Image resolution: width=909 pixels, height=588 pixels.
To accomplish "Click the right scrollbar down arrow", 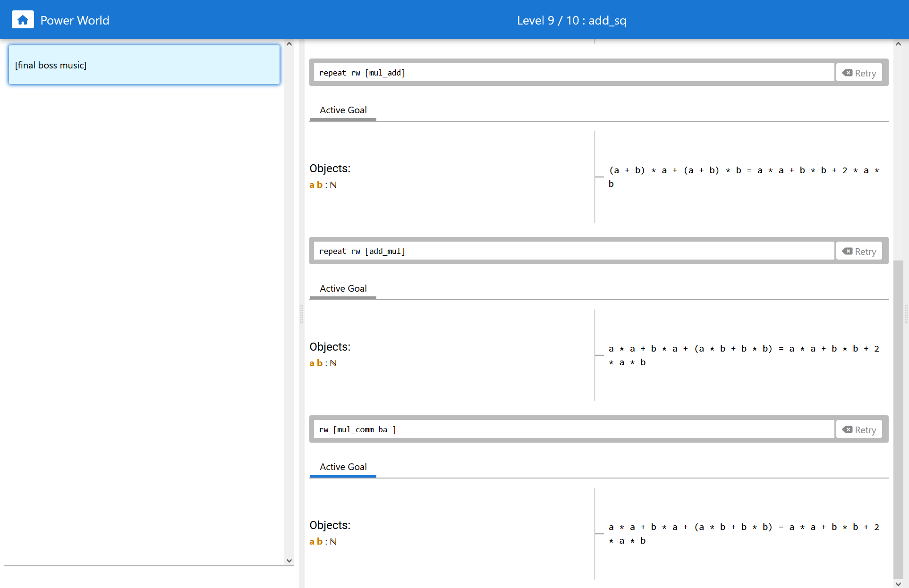I will (x=898, y=584).
